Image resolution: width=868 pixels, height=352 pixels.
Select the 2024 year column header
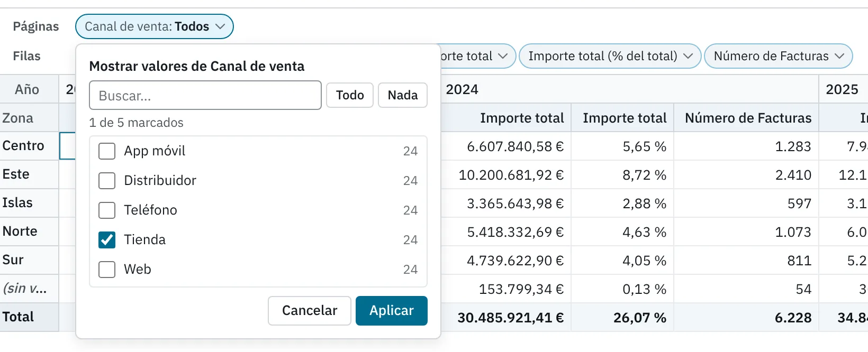click(630, 89)
